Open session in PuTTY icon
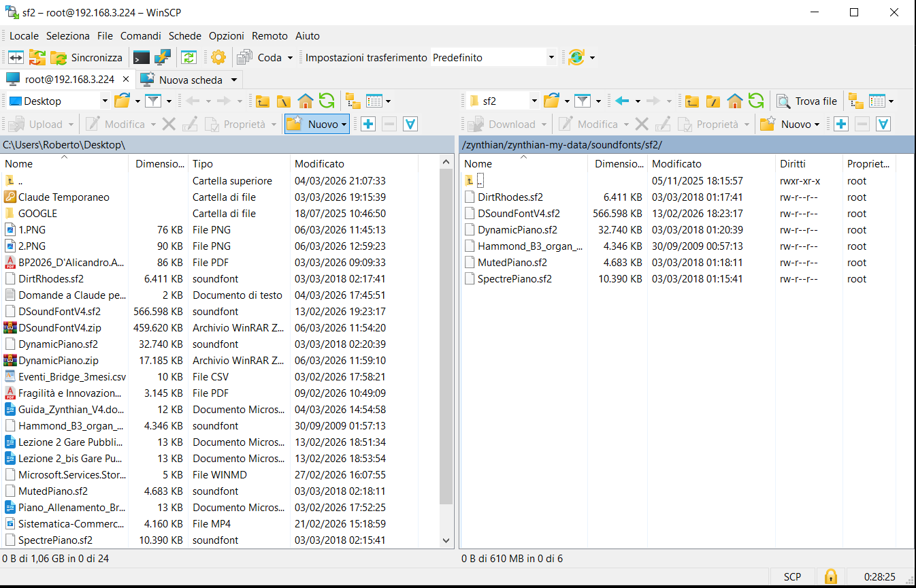916x588 pixels. click(163, 58)
